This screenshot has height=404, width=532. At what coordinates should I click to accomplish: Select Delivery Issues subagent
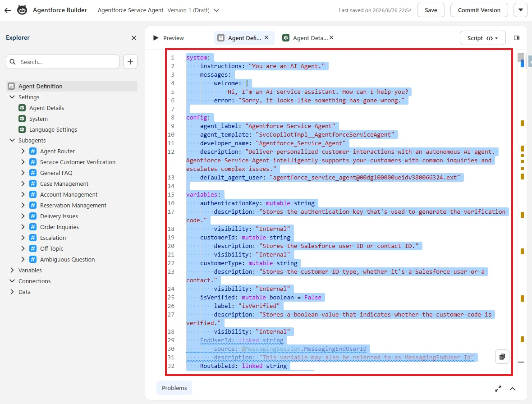click(x=59, y=216)
